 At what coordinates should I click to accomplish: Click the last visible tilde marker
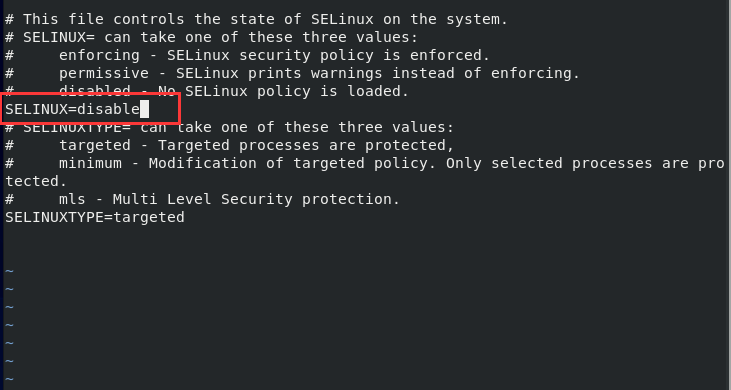(x=10, y=379)
